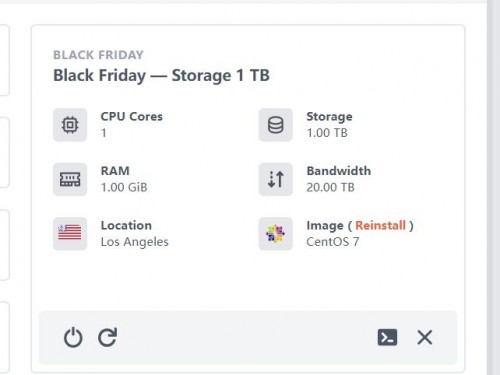500x375 pixels.
Task: Click the 1.00 GiB RAM value
Action: [x=124, y=187]
